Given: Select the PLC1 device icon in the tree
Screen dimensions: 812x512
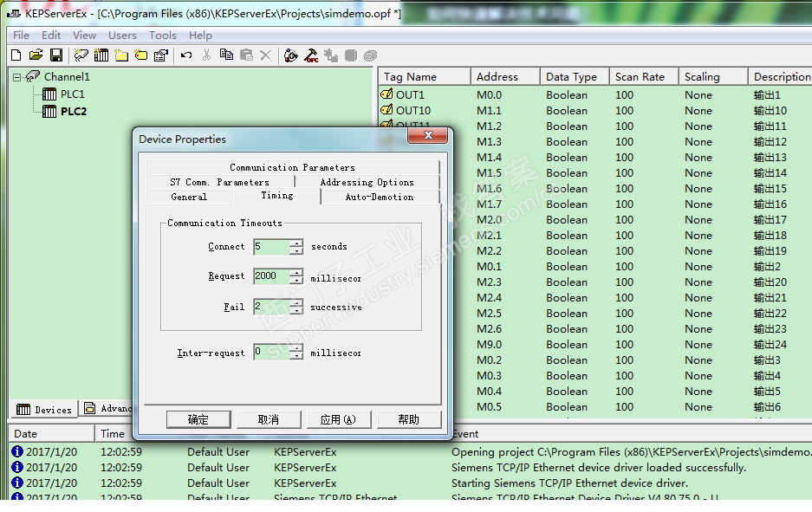Looking at the screenshot, I should click(x=49, y=94).
